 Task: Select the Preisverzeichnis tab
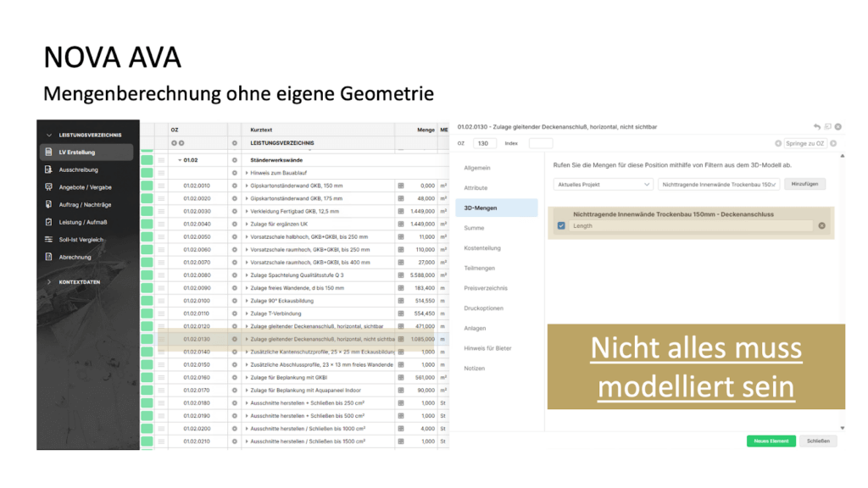pos(486,288)
